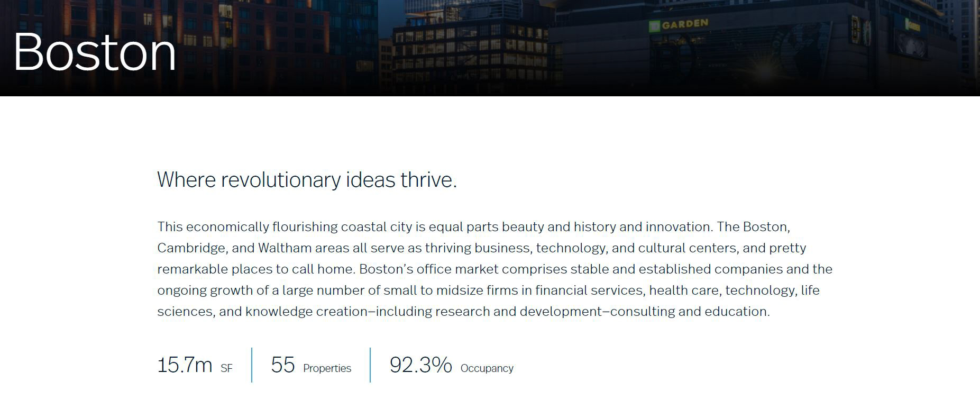
Task: Click the number 55 statistic
Action: pyautogui.click(x=283, y=365)
